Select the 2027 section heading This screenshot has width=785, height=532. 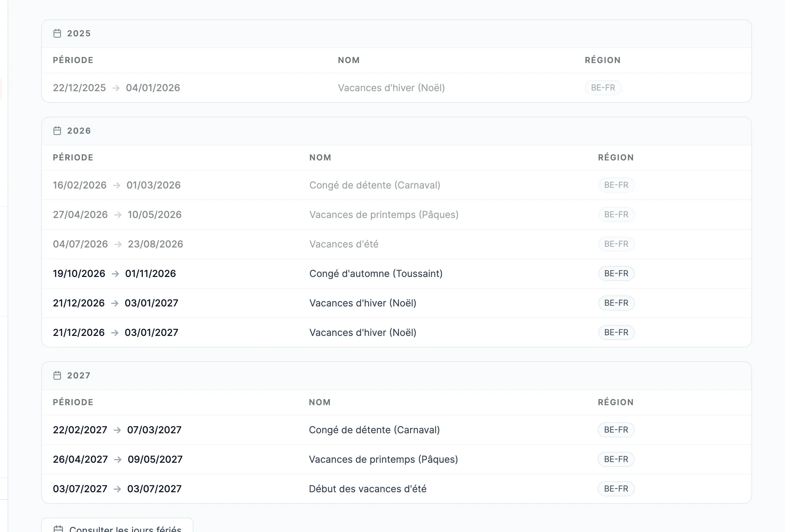tap(79, 375)
